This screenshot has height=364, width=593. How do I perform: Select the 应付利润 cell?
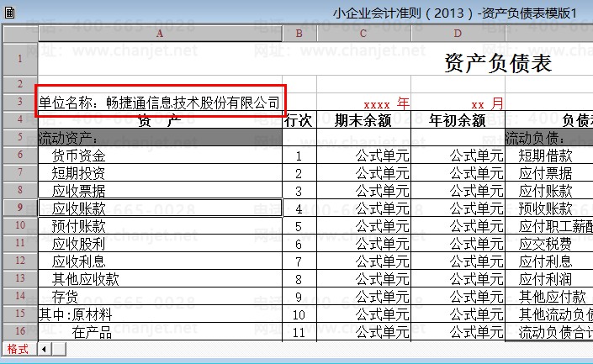click(x=549, y=279)
